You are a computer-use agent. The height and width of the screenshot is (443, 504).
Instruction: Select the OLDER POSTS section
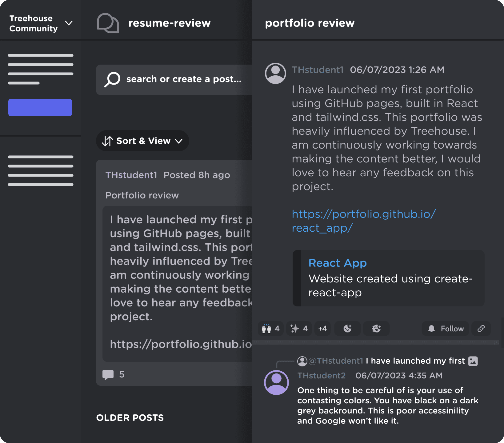click(130, 417)
